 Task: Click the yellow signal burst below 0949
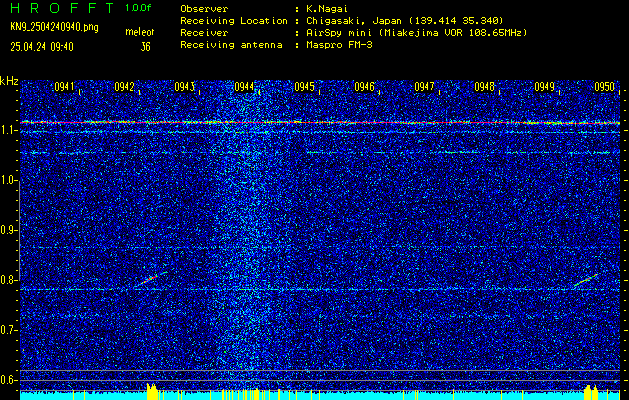(x=591, y=392)
